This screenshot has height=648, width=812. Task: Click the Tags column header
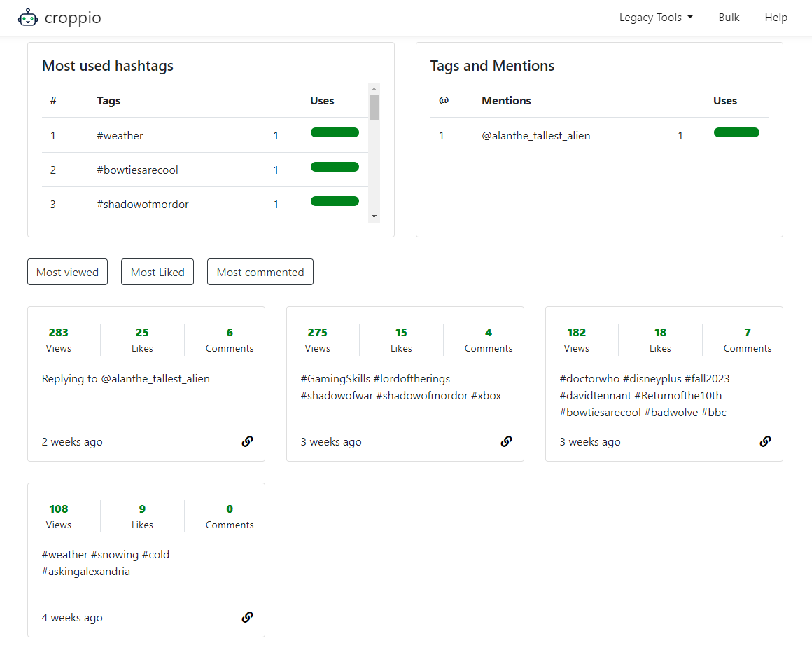tap(108, 101)
